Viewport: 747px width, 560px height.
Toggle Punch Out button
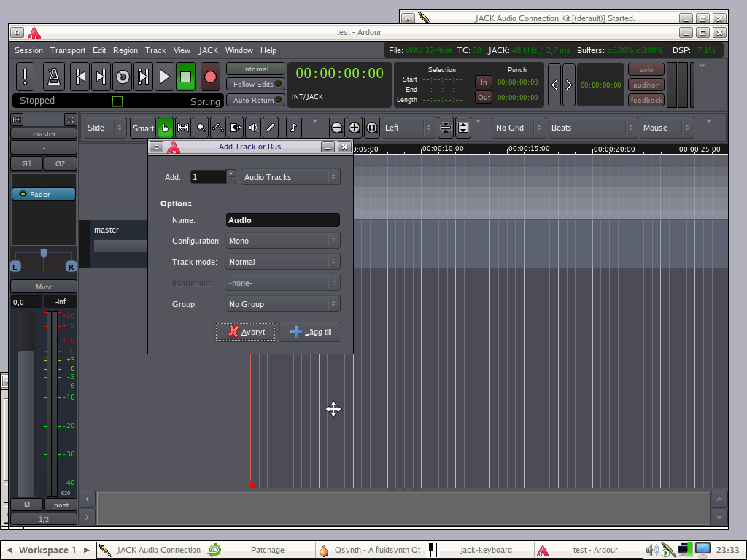484,97
